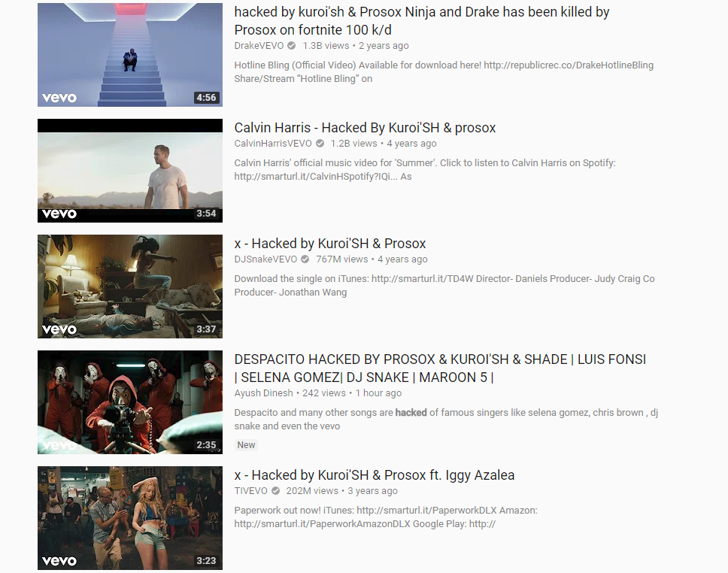Click description mentioning Calvin Harris on Spotify
The image size is (728, 573).
point(425,169)
